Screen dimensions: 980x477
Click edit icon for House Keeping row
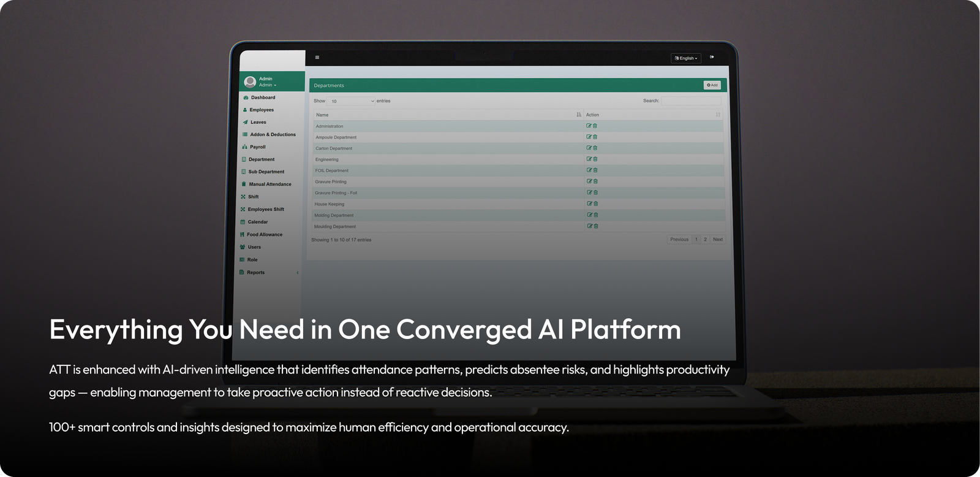589,204
